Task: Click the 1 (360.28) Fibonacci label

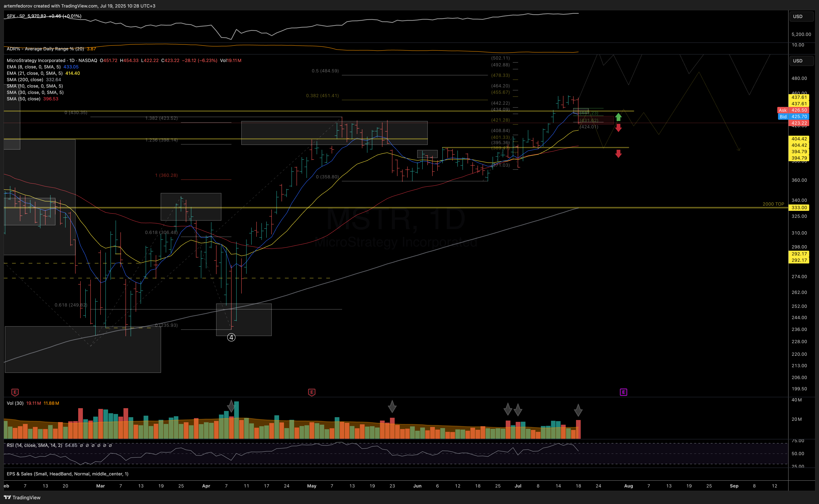Action: pos(166,175)
